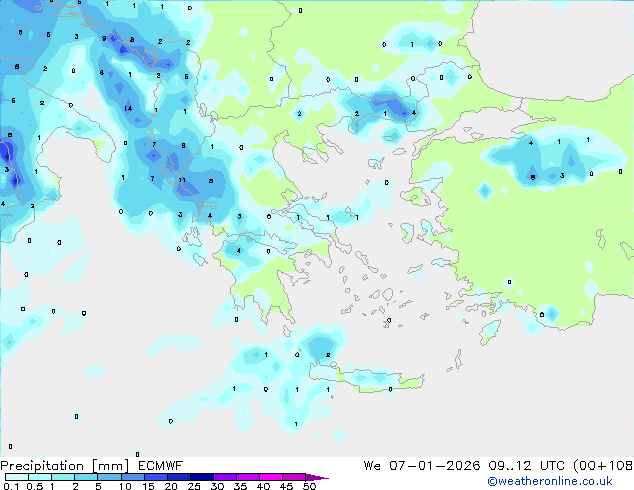The height and width of the screenshot is (490, 634).
Task: Select the 5–10 mm legend color box
Action: coord(110,477)
